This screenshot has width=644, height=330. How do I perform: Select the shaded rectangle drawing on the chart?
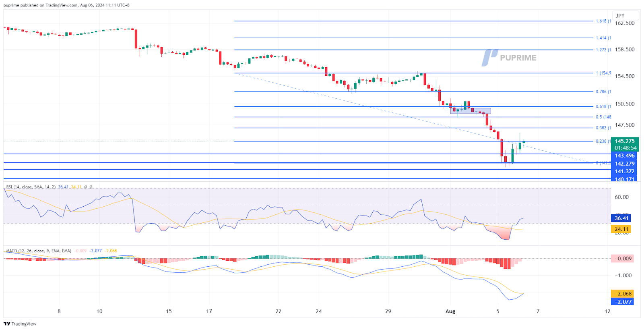(471, 111)
